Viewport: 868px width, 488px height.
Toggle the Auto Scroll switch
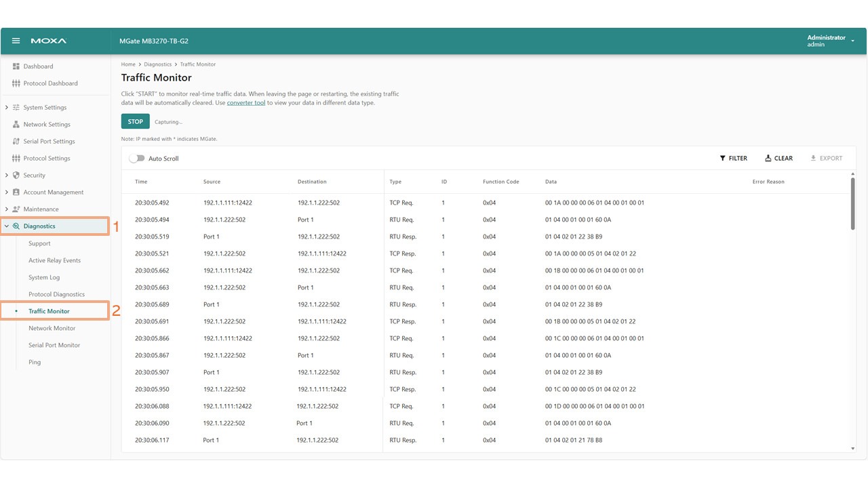pyautogui.click(x=137, y=159)
